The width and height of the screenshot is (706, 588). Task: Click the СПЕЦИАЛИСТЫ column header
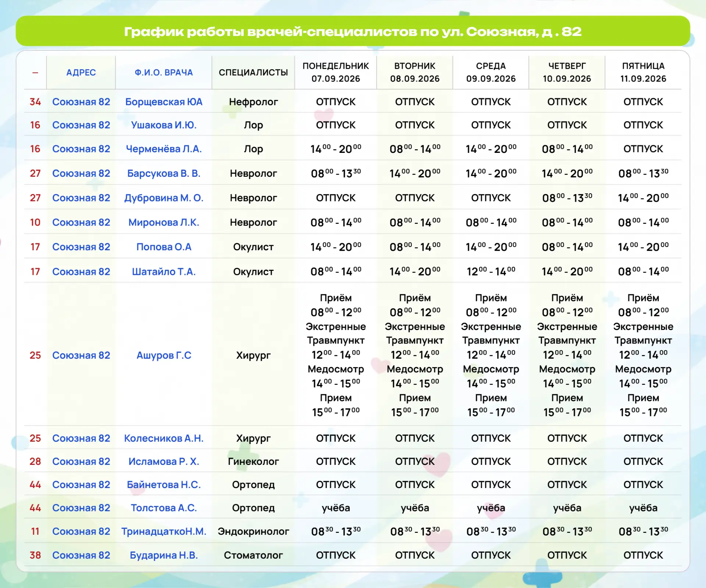253,72
